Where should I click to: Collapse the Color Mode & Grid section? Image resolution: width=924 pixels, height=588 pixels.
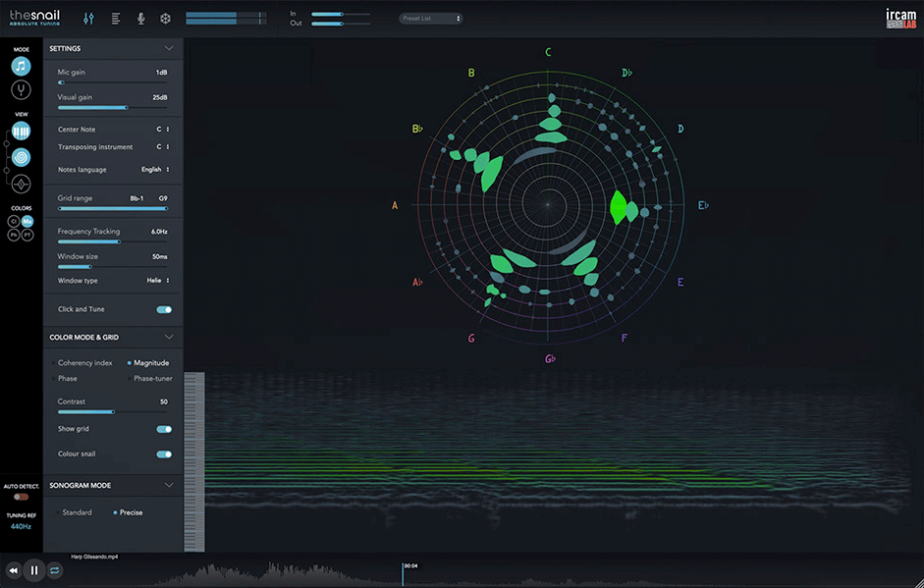click(x=169, y=337)
